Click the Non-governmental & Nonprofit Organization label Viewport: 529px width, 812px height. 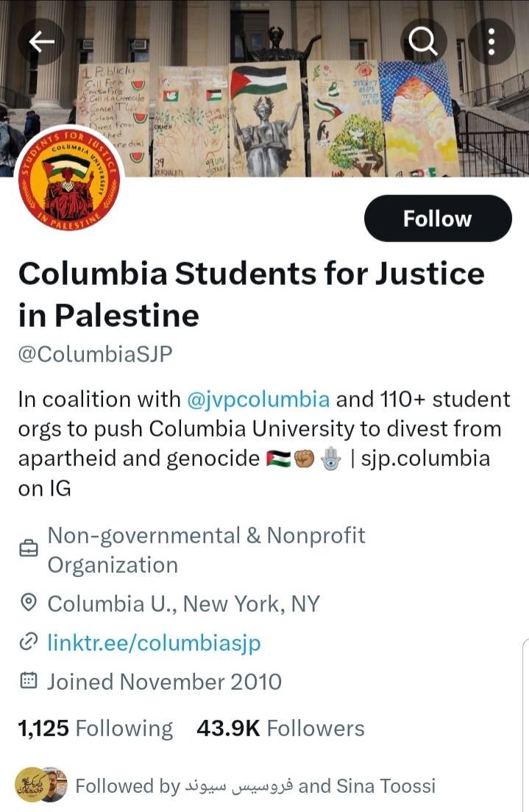[x=206, y=550]
